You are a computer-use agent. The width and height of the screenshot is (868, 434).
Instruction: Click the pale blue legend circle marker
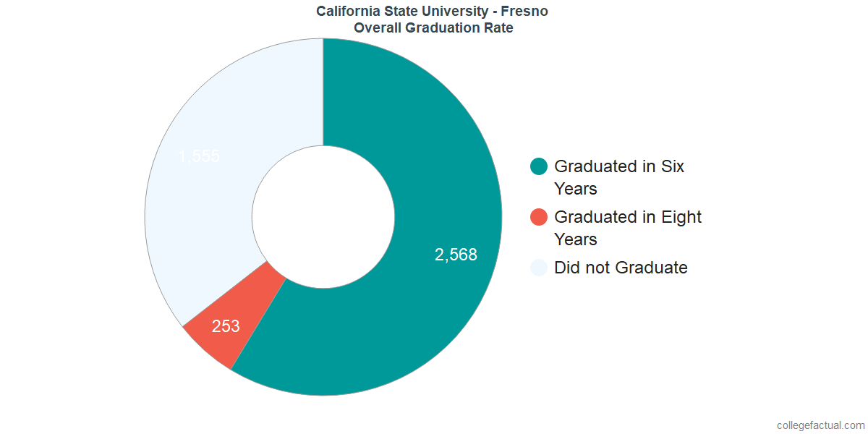(x=539, y=268)
